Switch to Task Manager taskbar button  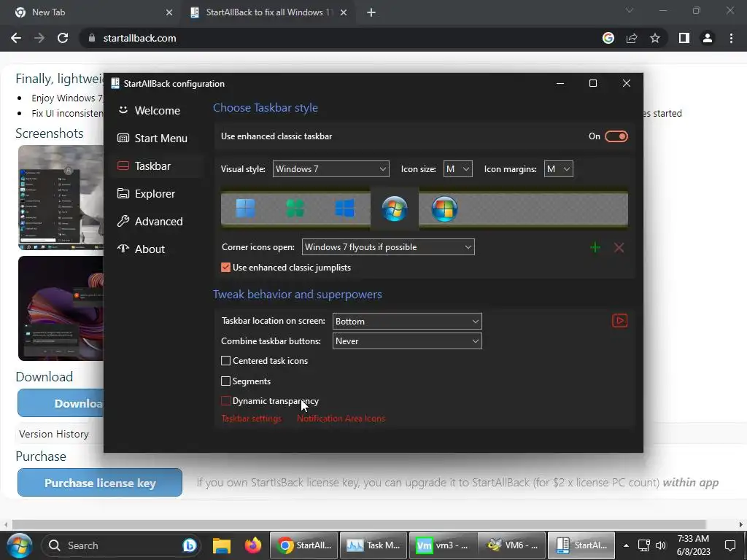(373, 545)
